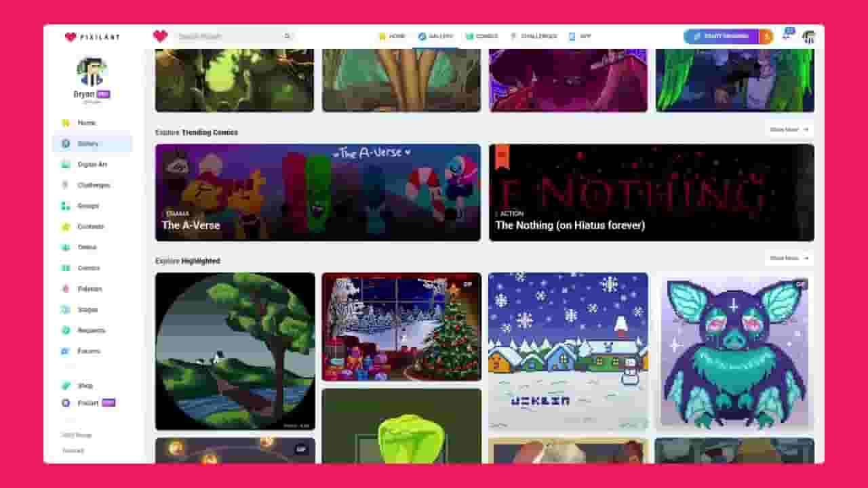Click the Requests icon in sidebar
This screenshot has width=868, height=488.
coord(66,330)
